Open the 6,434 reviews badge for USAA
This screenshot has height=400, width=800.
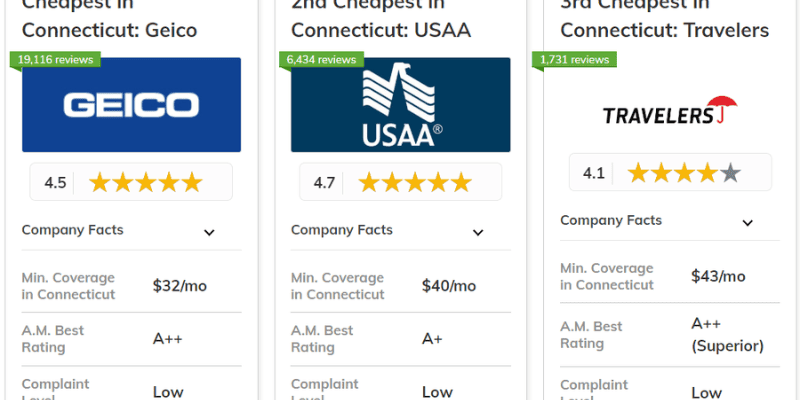[323, 60]
